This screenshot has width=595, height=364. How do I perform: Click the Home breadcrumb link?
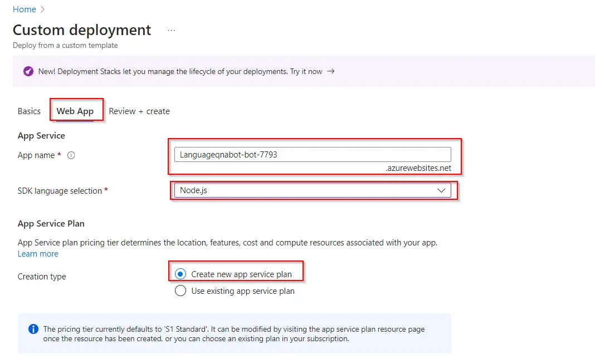[24, 9]
